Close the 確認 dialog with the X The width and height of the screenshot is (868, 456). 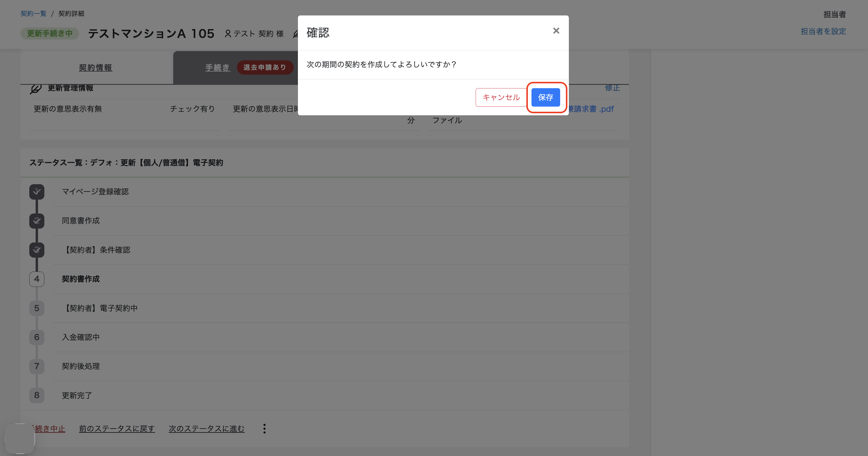click(556, 31)
